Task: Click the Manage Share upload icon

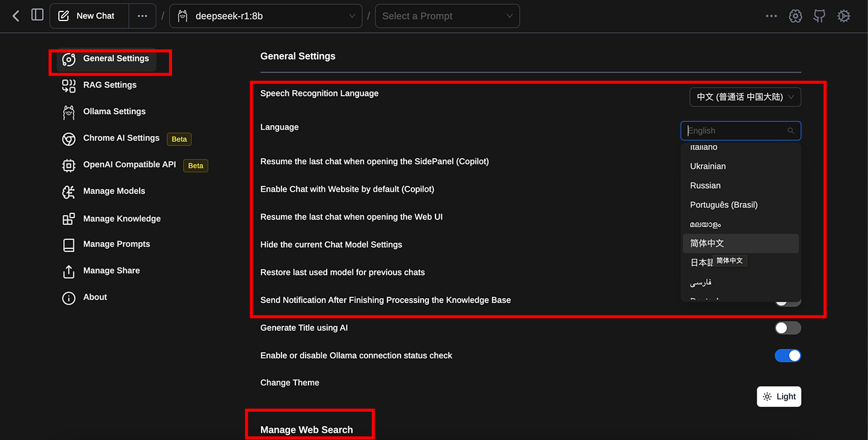Action: pyautogui.click(x=69, y=271)
